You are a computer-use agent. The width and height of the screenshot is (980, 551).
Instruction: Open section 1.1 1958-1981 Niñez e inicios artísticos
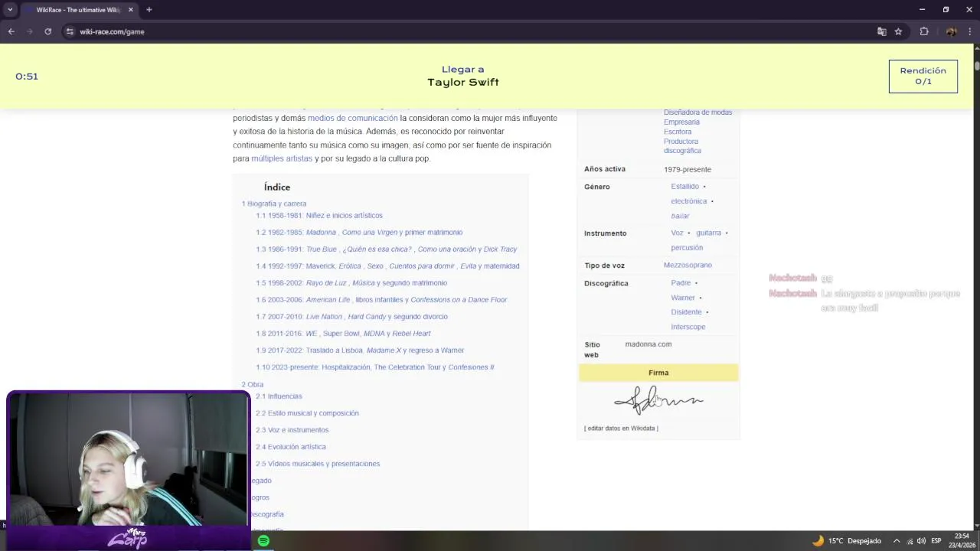[319, 216]
